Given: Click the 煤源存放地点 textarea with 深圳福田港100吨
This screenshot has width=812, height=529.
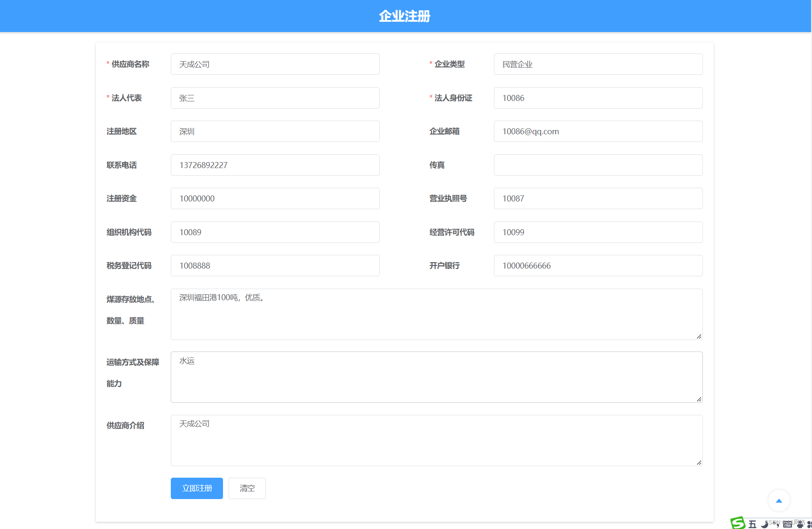Looking at the screenshot, I should [437, 314].
